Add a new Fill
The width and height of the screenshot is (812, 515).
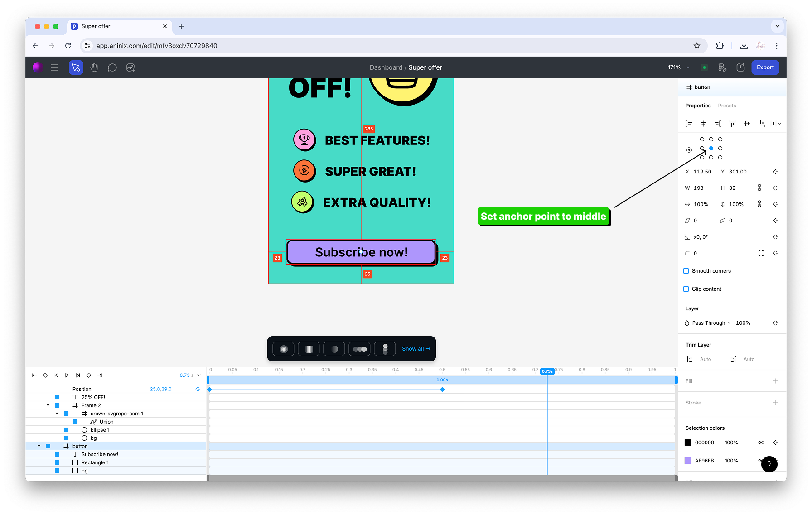click(x=776, y=381)
